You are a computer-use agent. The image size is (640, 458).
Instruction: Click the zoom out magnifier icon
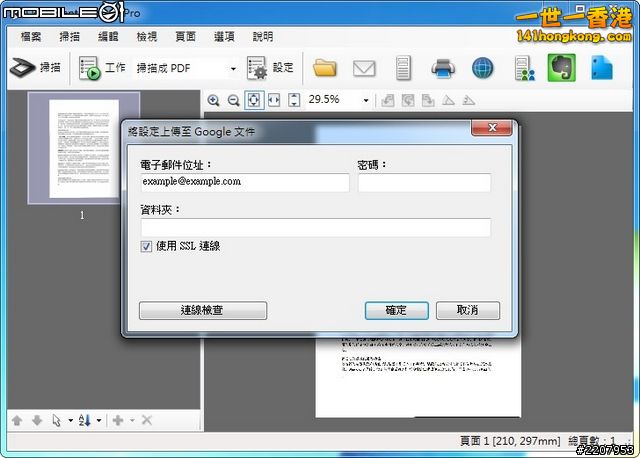click(x=233, y=100)
